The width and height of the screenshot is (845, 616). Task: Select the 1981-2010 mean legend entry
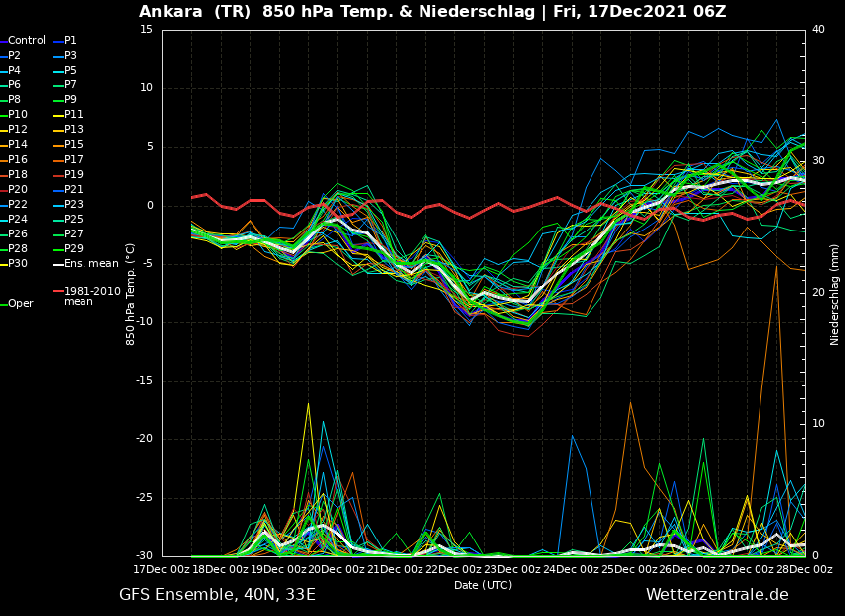[x=86, y=297]
